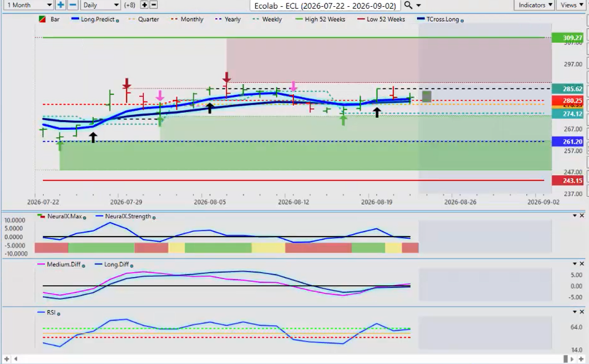Click the 2026-08-26 date axis label
Viewport: 589px width, 364px height.
point(460,202)
